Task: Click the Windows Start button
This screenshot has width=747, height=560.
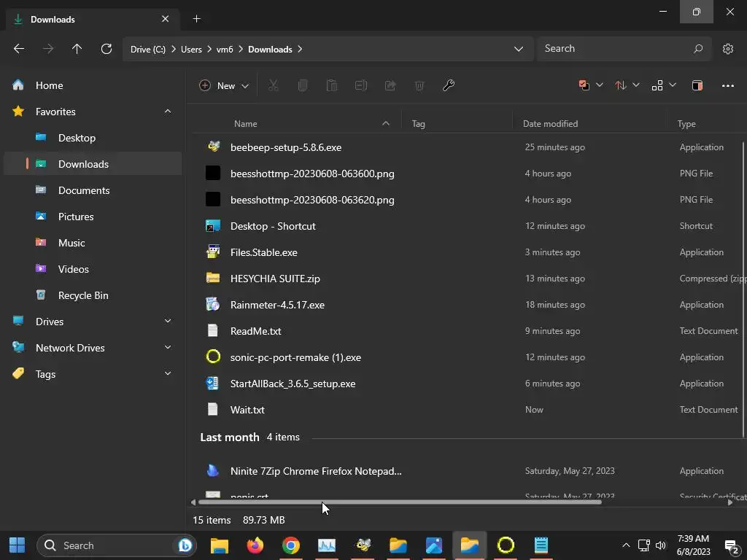Action: 18,545
